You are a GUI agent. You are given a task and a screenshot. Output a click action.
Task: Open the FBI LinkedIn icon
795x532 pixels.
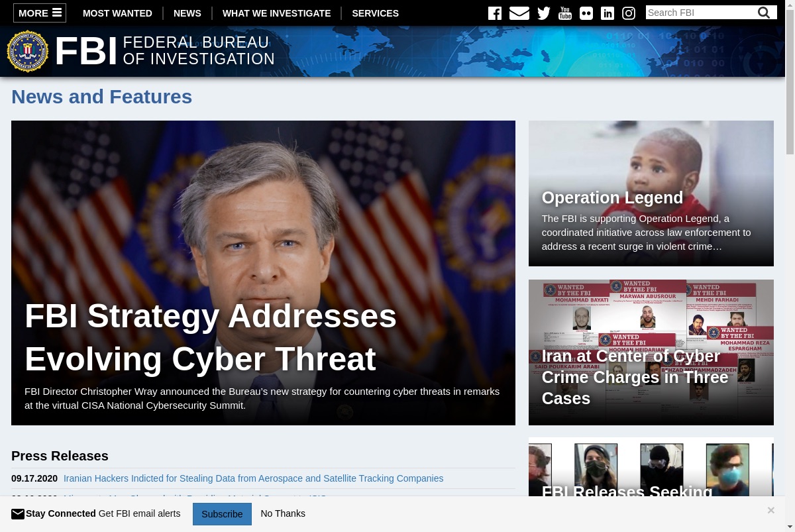(x=608, y=13)
